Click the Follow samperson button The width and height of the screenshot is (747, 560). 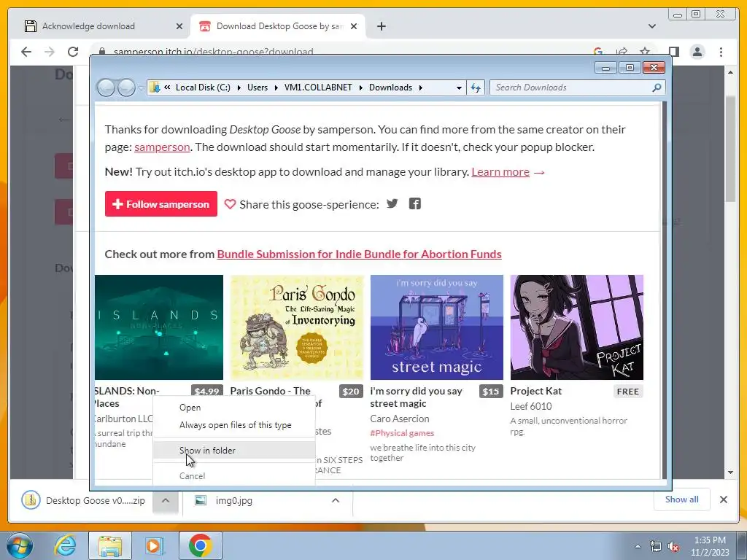click(x=161, y=204)
